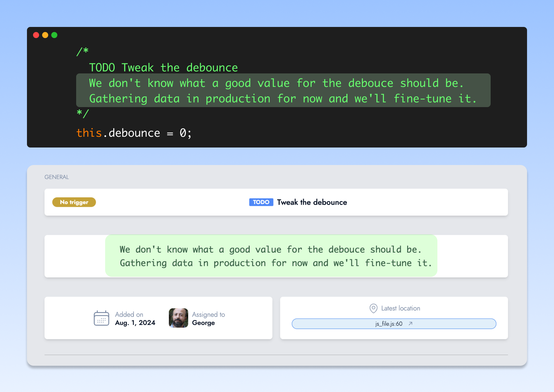This screenshot has height=392, width=554.
Task: Click the blue TODO tag badge
Action: tap(261, 202)
